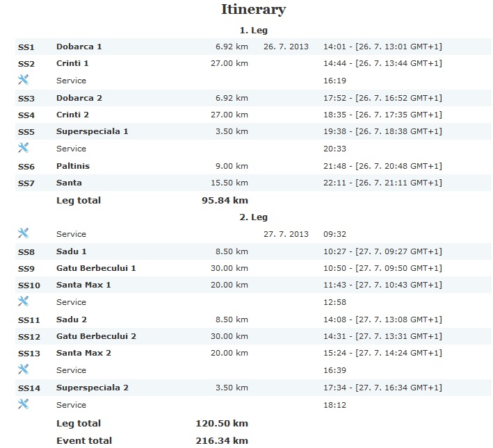Open the Santa stage in SS7 row

click(69, 183)
